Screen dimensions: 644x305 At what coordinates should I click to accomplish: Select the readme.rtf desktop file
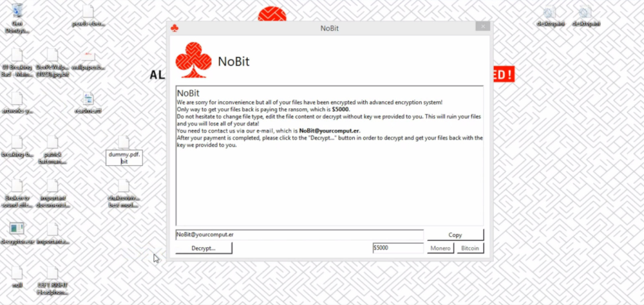click(x=88, y=100)
